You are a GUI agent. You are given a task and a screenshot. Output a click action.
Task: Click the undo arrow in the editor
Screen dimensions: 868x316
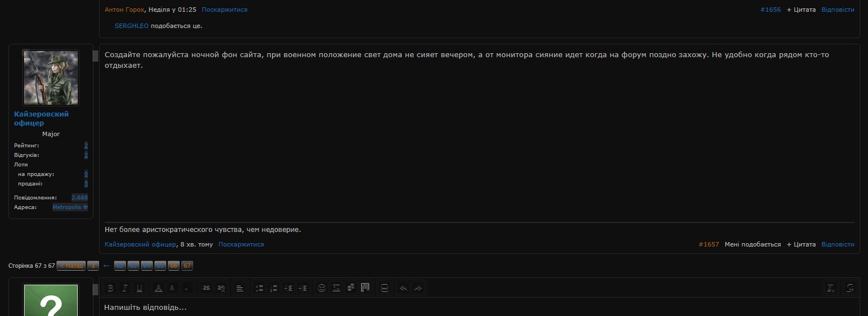point(403,288)
